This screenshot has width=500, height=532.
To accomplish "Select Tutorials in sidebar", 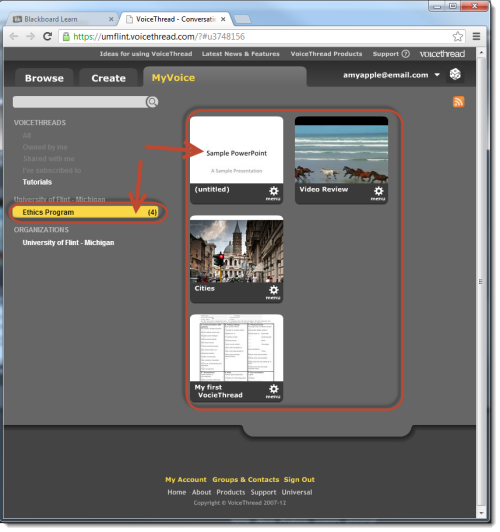I will click(x=37, y=182).
